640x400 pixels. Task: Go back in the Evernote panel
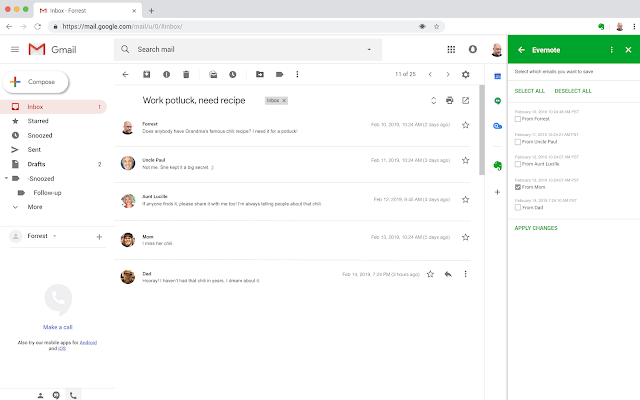(521, 50)
